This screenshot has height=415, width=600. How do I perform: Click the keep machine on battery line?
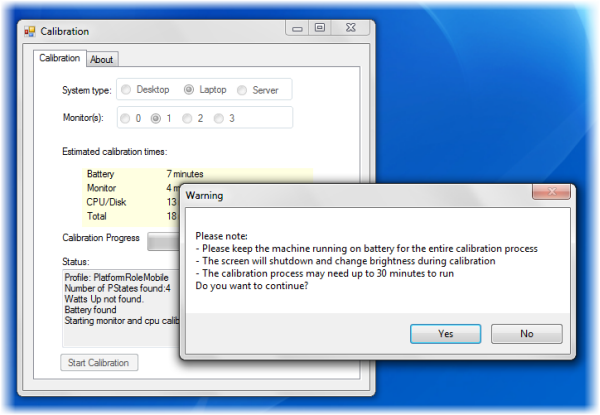point(367,249)
